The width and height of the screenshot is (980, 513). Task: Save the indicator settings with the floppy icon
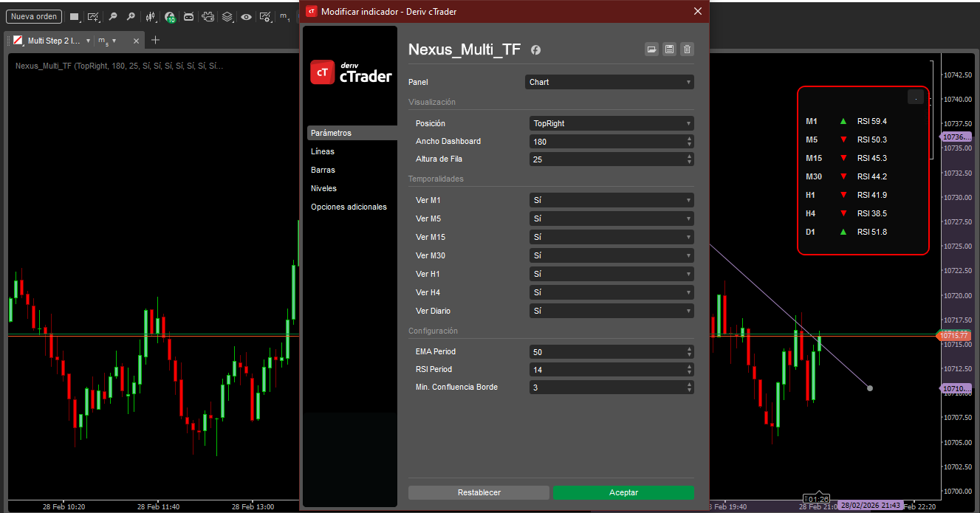tap(669, 49)
